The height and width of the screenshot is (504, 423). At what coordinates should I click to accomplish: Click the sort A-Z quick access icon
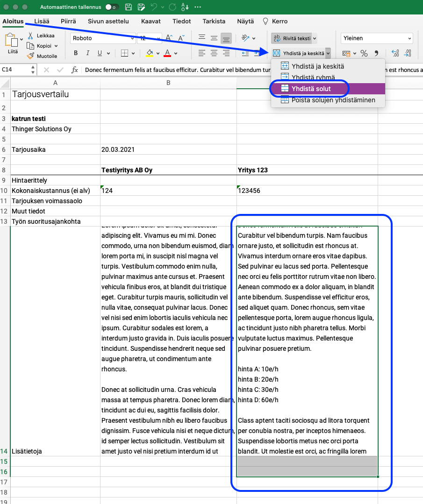[x=185, y=7]
